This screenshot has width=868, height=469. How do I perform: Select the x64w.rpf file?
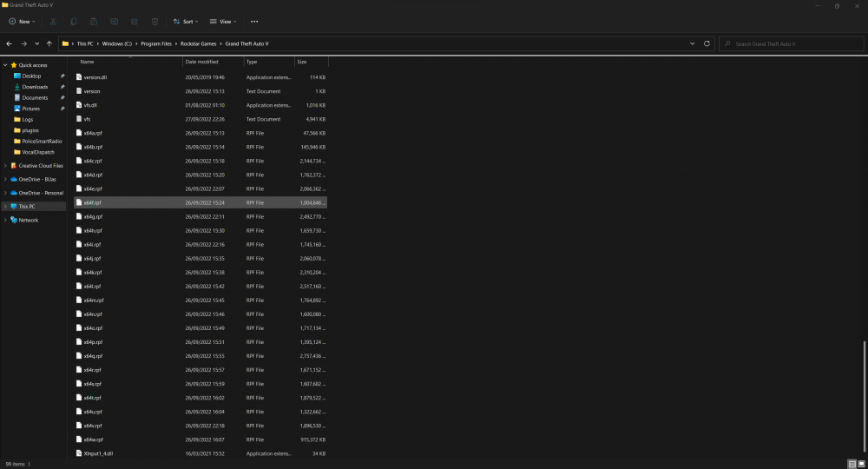pos(201,439)
